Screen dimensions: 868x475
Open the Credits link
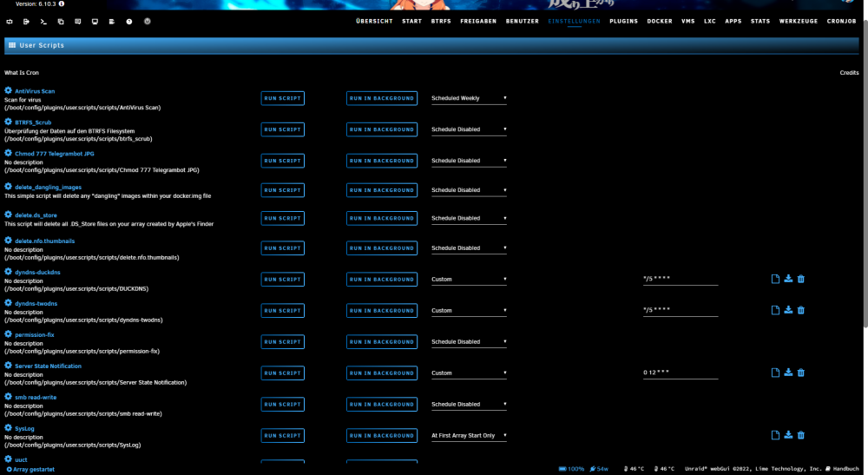(849, 73)
